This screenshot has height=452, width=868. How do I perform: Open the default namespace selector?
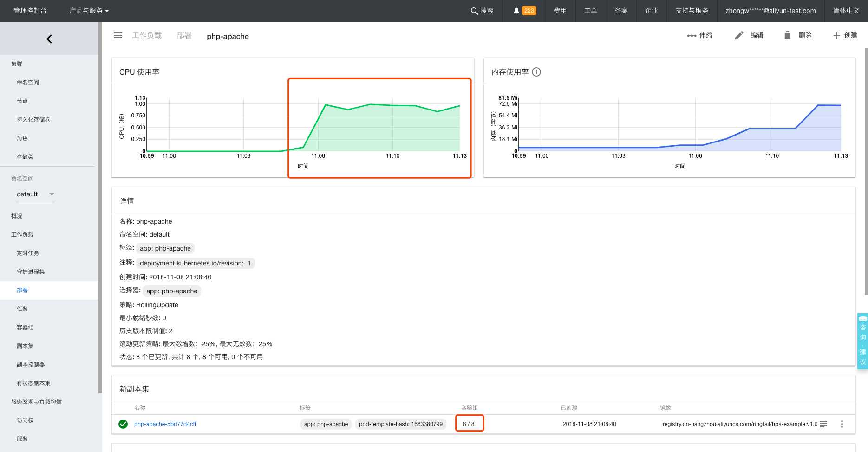coord(35,194)
